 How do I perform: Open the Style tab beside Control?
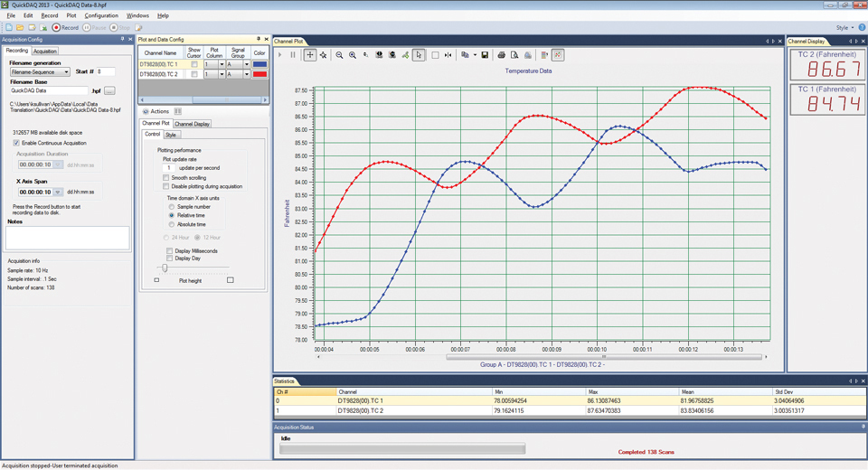tap(171, 135)
